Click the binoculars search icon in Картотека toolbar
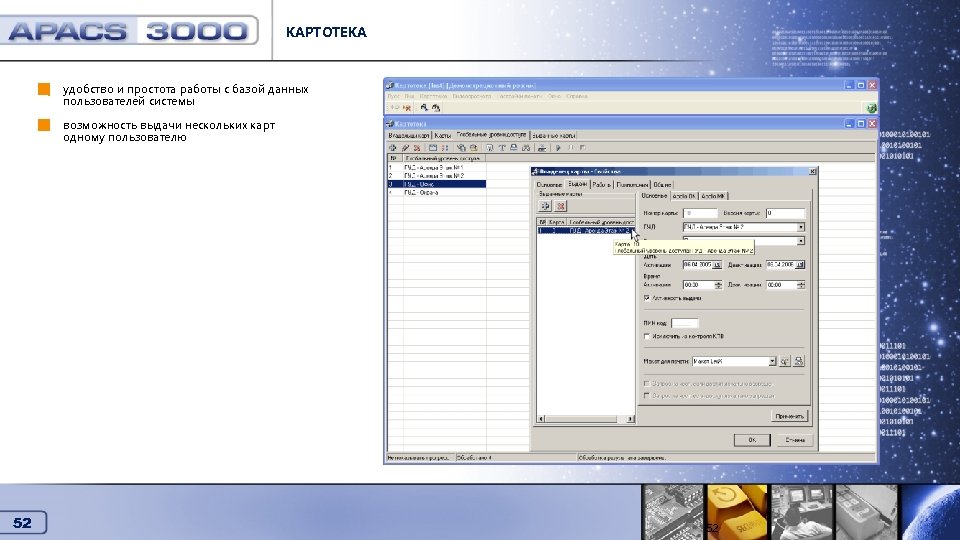 click(x=526, y=148)
